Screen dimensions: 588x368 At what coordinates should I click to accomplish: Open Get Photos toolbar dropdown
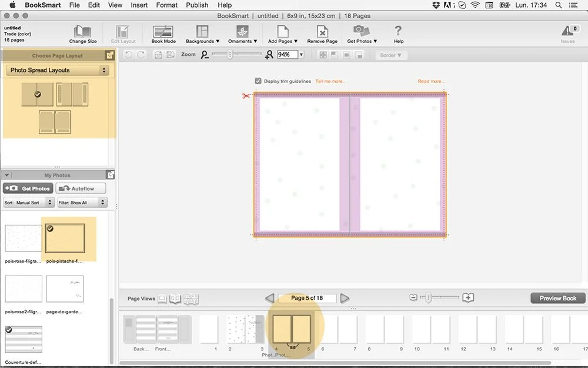point(362,34)
